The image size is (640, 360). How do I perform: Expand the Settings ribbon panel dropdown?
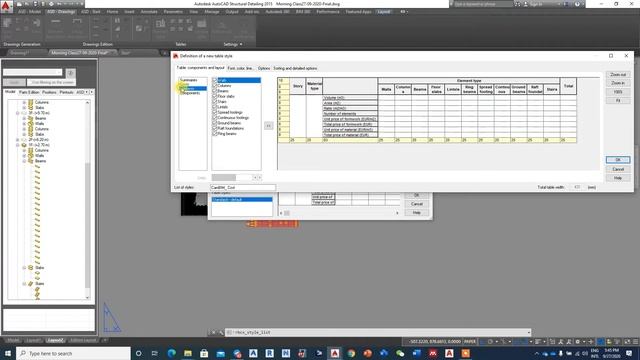(233, 44)
